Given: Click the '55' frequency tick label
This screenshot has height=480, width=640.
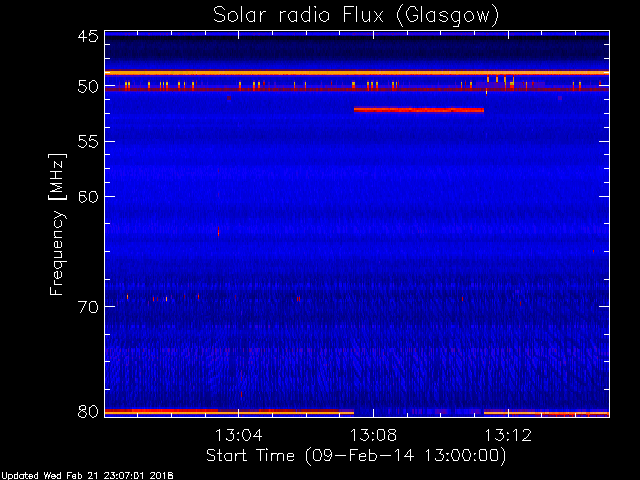Looking at the screenshot, I should [88, 142].
